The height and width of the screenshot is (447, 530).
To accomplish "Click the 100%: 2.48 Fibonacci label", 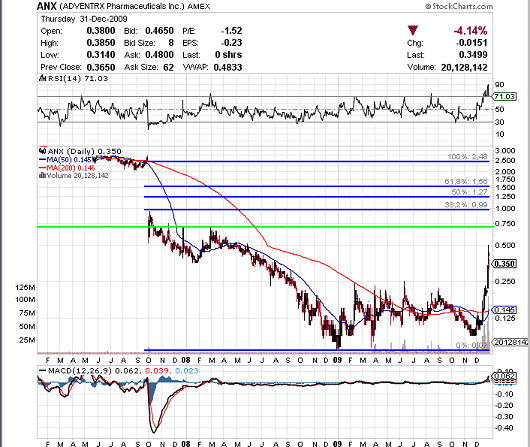I will click(467, 157).
